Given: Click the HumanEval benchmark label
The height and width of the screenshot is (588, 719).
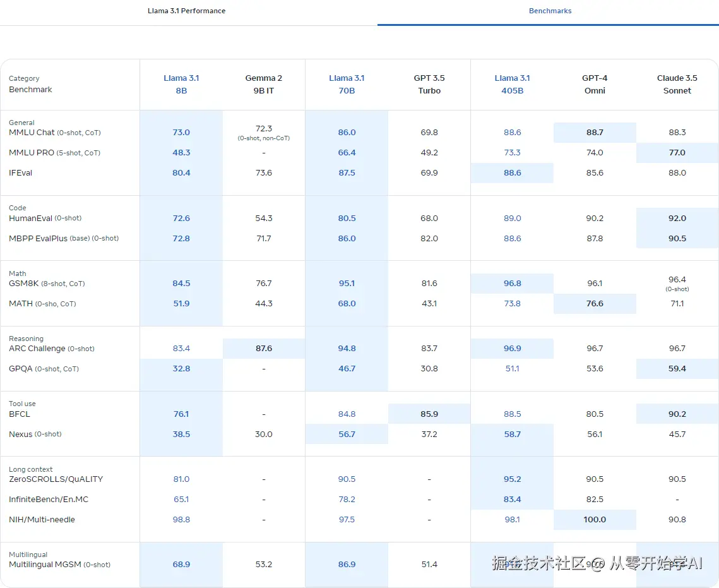Looking at the screenshot, I should pyautogui.click(x=45, y=219).
